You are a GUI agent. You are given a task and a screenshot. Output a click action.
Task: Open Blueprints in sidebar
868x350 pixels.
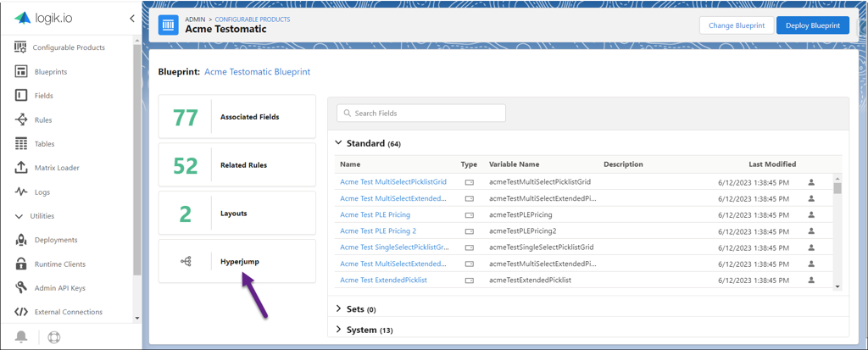pos(51,72)
